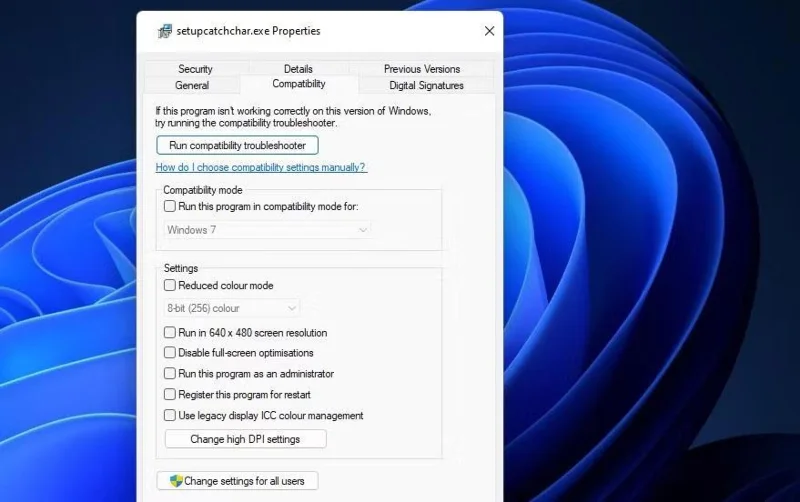This screenshot has width=800, height=502.
Task: Run compatibility troubleshooter button
Action: (237, 145)
